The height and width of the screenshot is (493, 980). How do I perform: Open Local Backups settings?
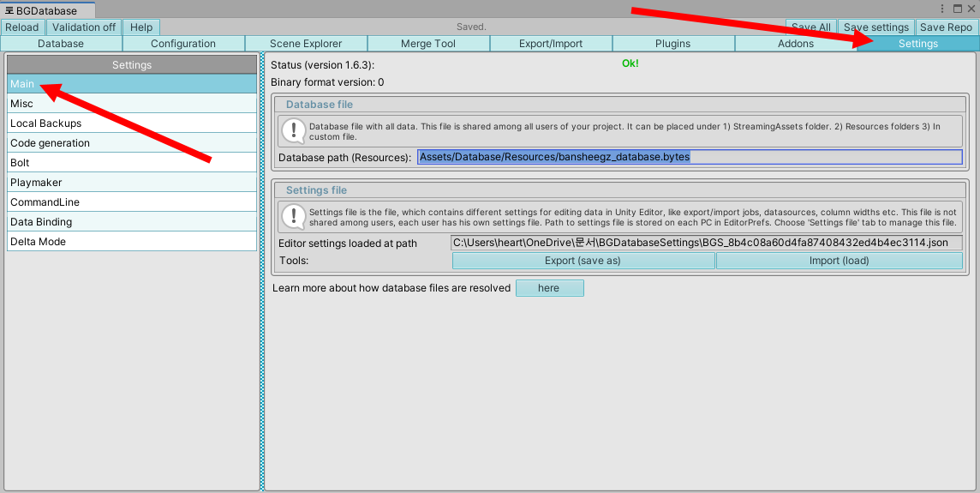132,123
